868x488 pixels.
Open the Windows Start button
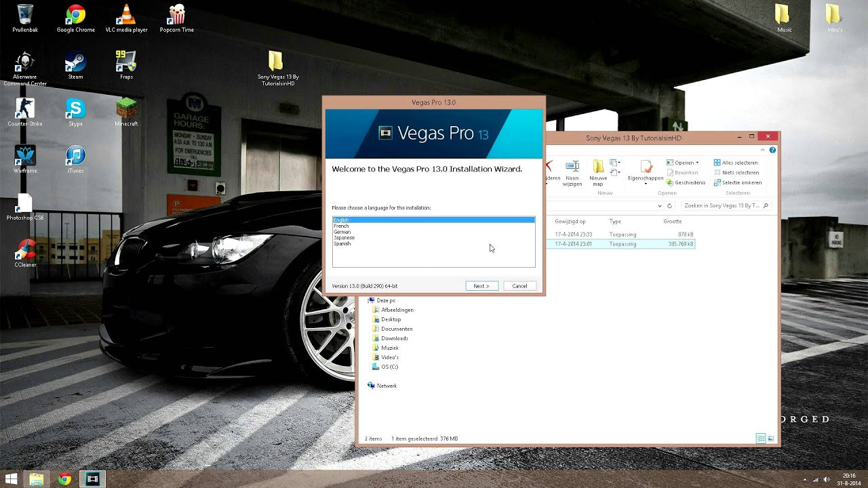point(11,479)
